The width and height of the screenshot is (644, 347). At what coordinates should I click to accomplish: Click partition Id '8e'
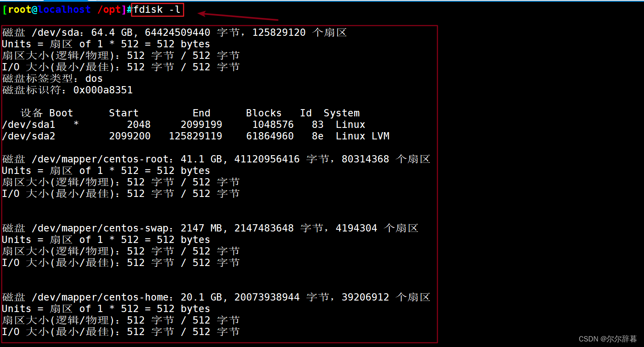click(x=318, y=136)
